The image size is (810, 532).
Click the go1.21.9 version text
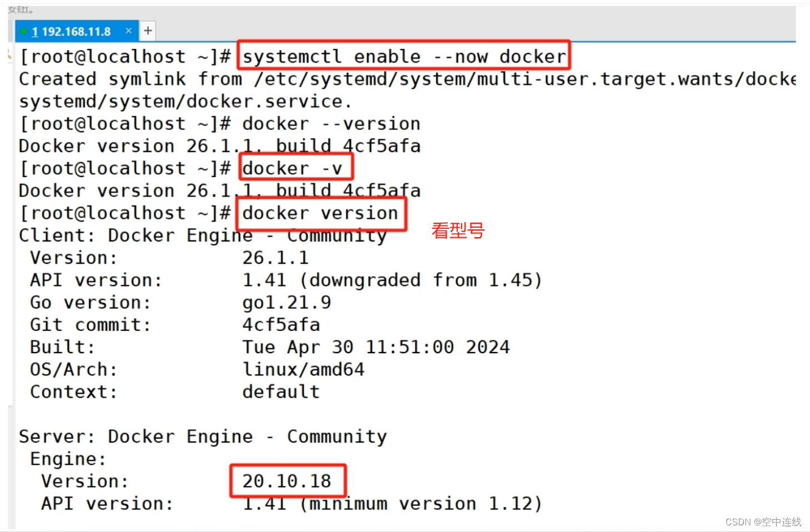click(286, 302)
